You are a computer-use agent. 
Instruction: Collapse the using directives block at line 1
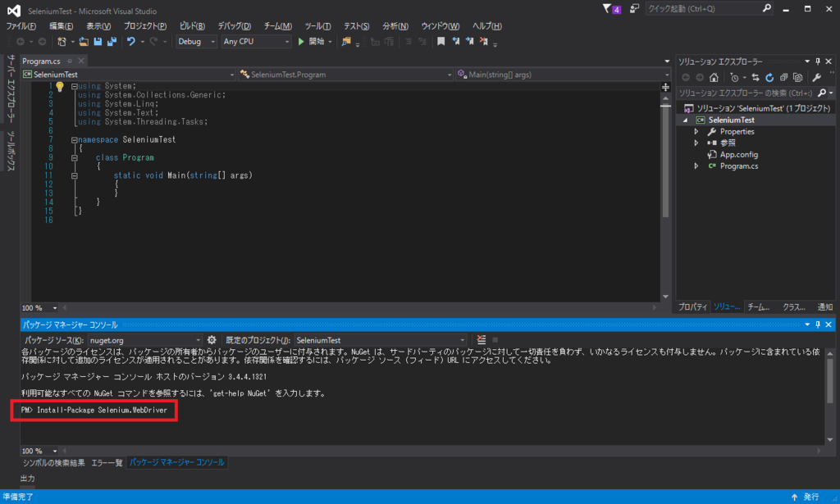75,86
